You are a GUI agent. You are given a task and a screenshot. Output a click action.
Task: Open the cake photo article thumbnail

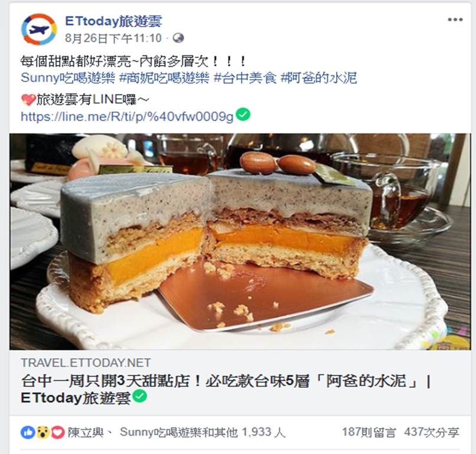(240, 241)
